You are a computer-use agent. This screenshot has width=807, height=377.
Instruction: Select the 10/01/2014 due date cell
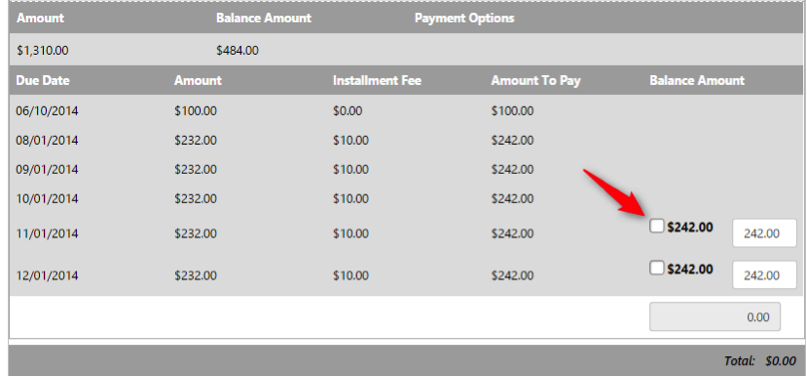tap(47, 199)
